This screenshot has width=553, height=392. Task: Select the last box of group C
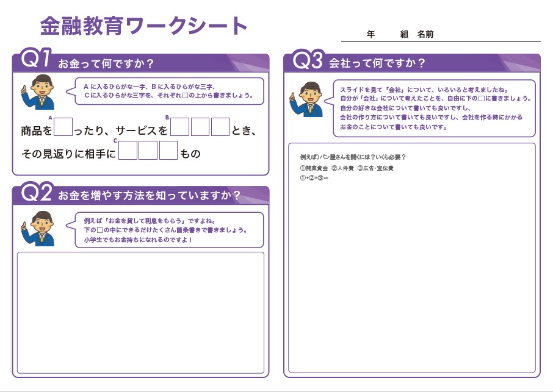pos(168,151)
